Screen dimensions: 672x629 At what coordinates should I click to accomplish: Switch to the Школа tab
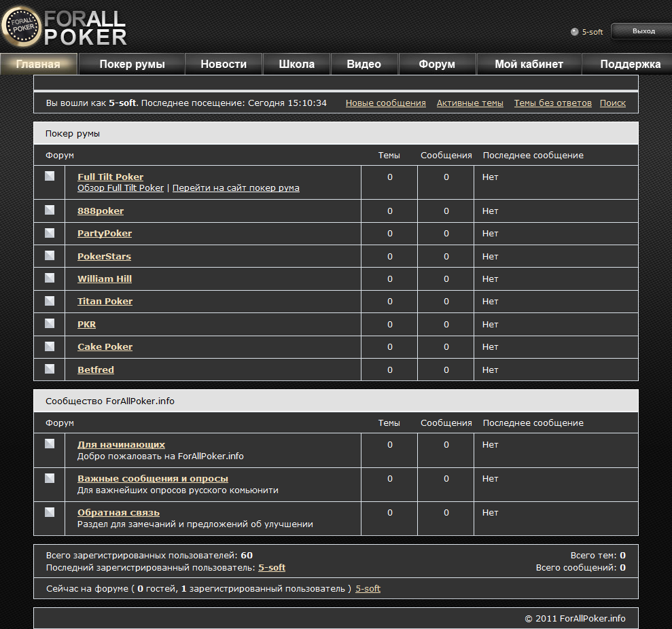pyautogui.click(x=296, y=65)
